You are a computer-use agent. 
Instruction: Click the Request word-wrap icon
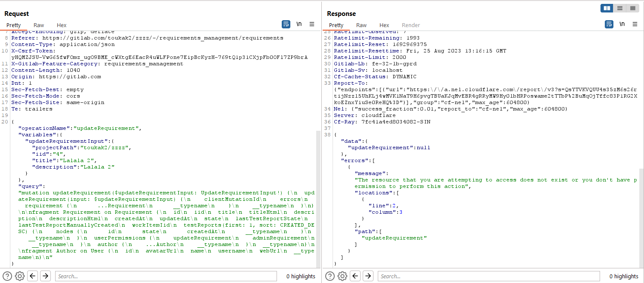click(286, 25)
